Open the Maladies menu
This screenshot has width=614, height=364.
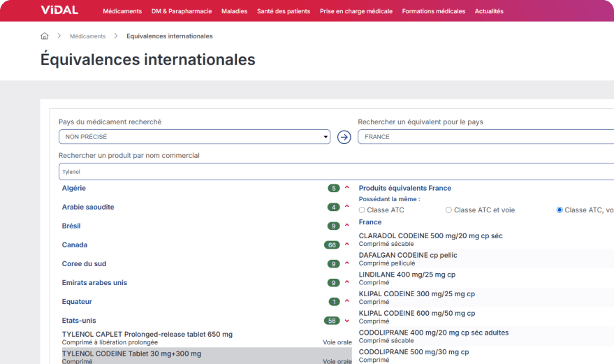(x=234, y=11)
